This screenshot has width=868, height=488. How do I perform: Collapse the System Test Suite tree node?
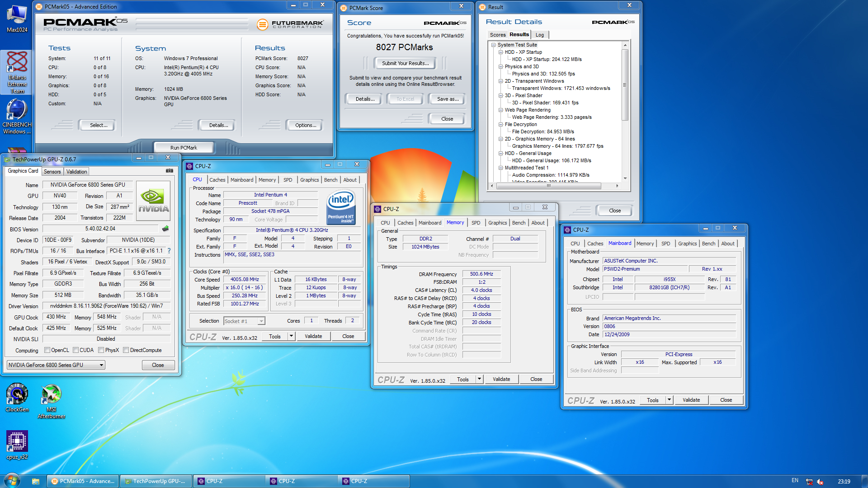coord(493,45)
